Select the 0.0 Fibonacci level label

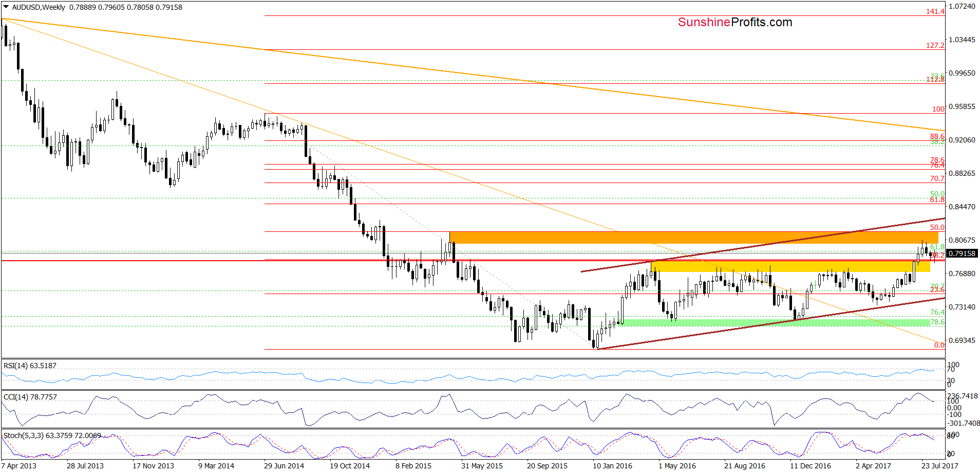click(939, 345)
